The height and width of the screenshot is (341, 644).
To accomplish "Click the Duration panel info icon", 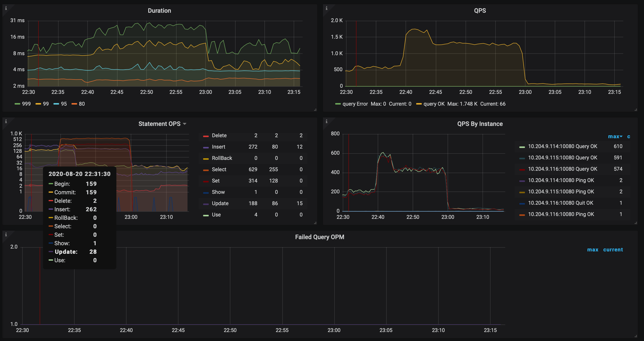I will click(6, 8).
